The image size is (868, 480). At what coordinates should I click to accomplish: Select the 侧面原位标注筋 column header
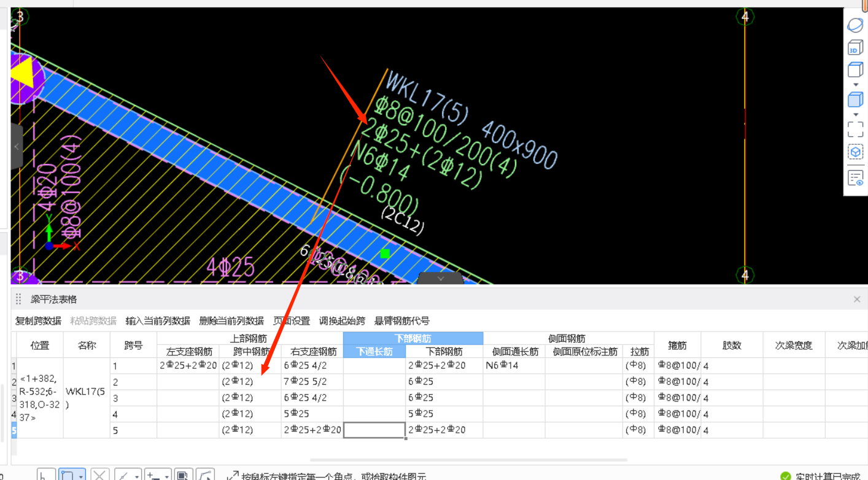(584, 352)
